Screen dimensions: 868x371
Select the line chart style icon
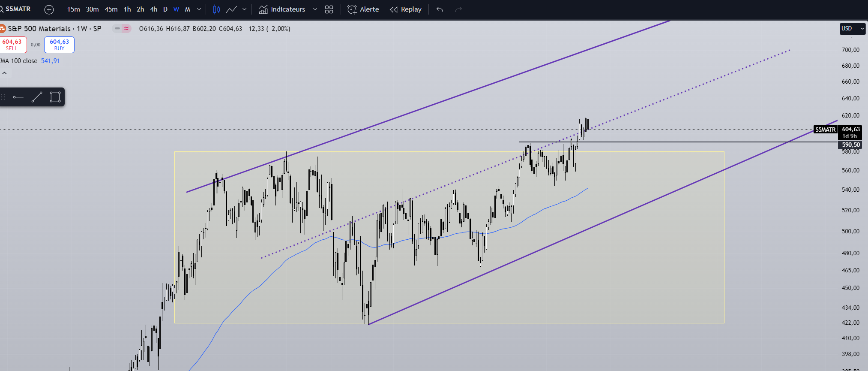[231, 9]
